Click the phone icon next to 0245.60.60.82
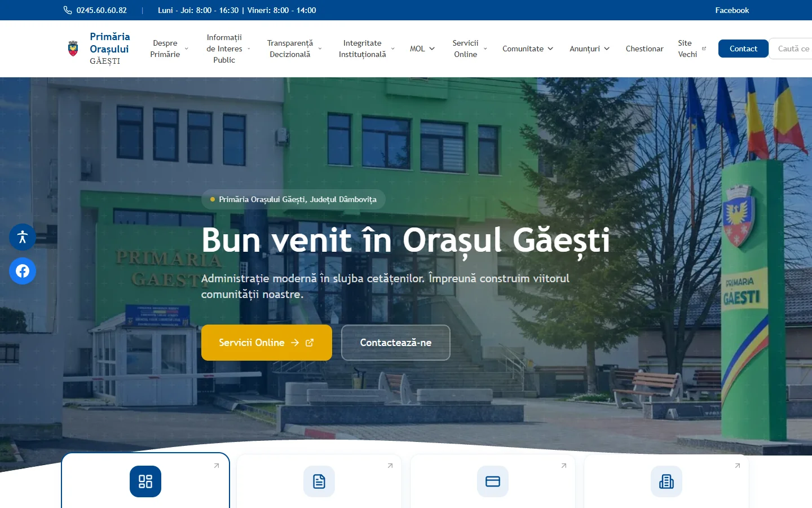The height and width of the screenshot is (508, 812). click(67, 10)
